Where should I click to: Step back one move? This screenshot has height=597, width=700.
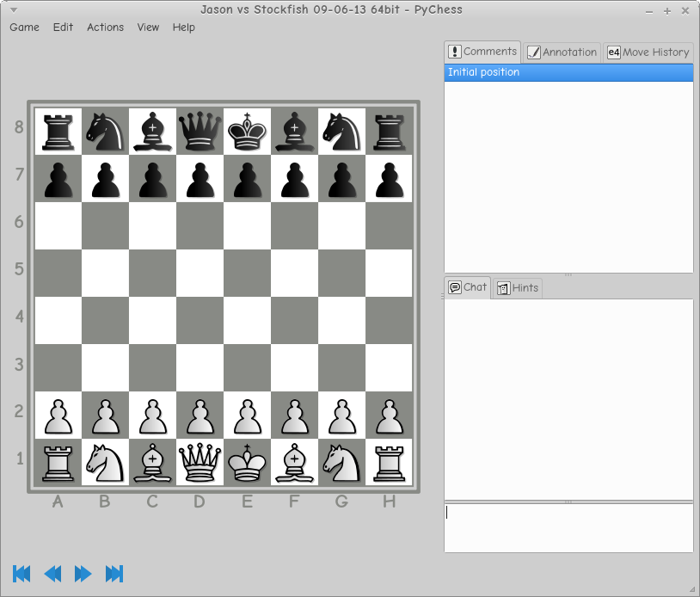pos(52,574)
